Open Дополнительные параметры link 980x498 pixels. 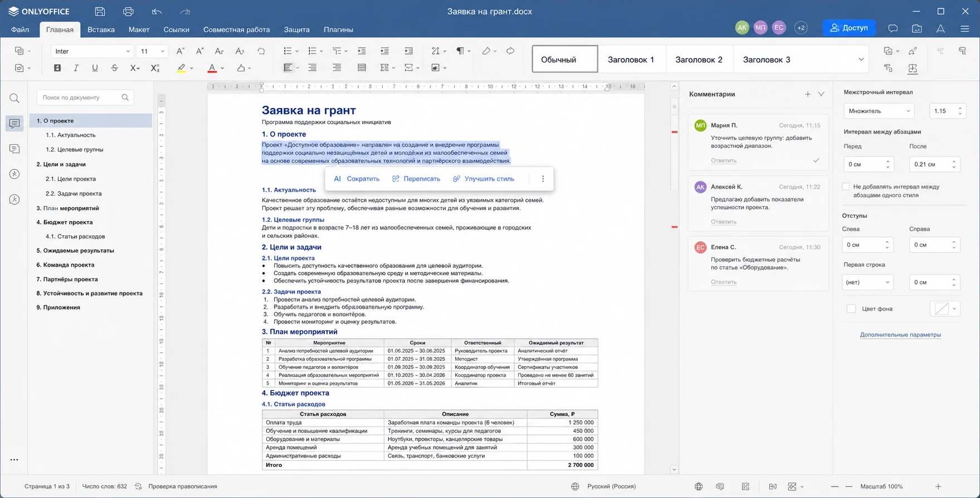coord(900,335)
